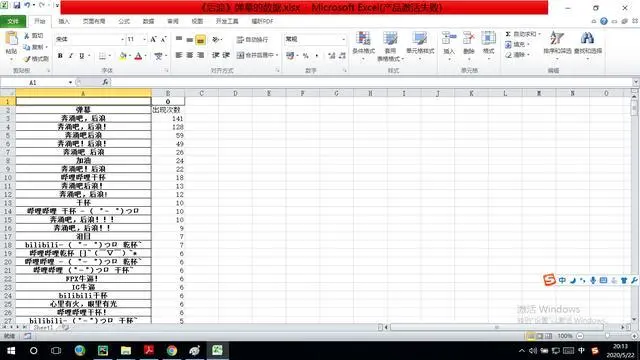Click yellow fill color button
The height and width of the screenshot is (360, 640).
(122, 56)
